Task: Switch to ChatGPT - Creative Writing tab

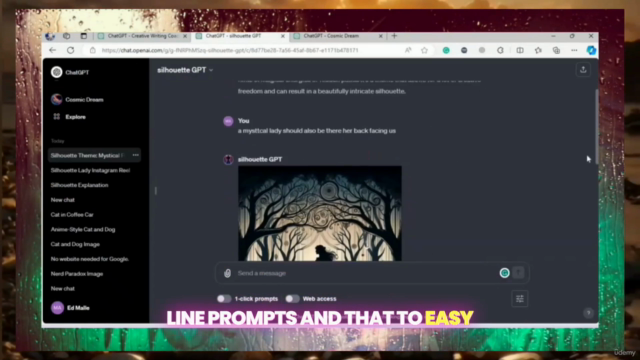Action: pyautogui.click(x=142, y=36)
